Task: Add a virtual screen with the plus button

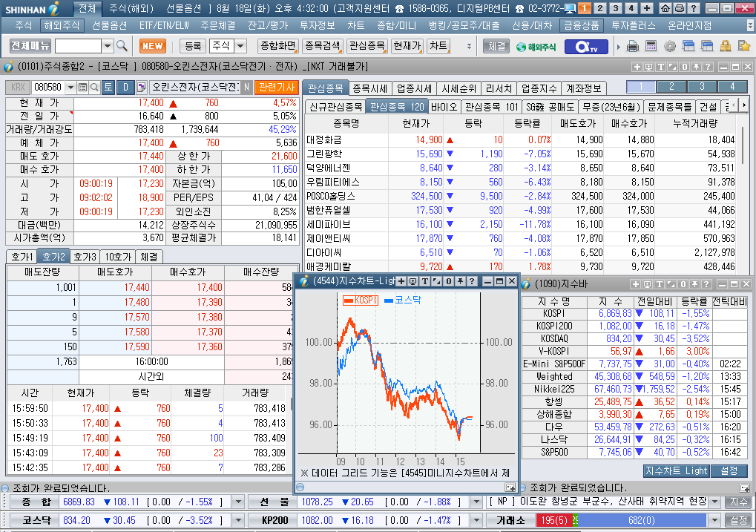Action: 646,8
